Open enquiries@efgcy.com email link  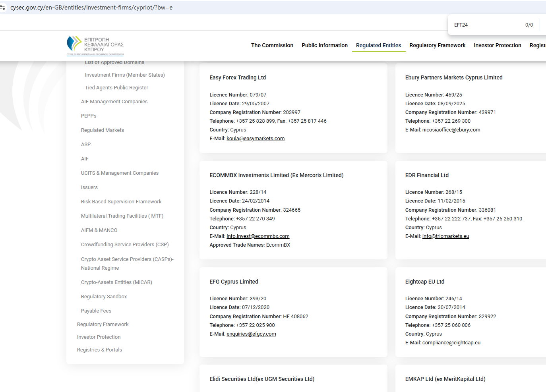point(251,334)
